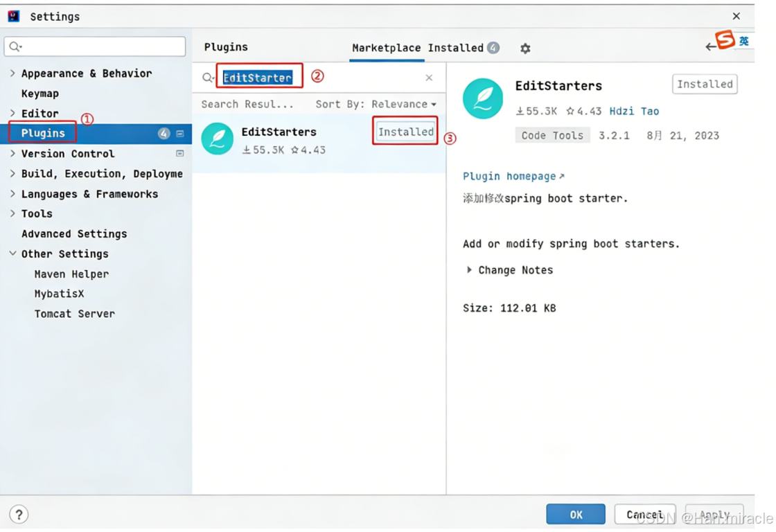Open the Hdzi Tao vendor link
The width and height of the screenshot is (776, 532).
coord(634,112)
